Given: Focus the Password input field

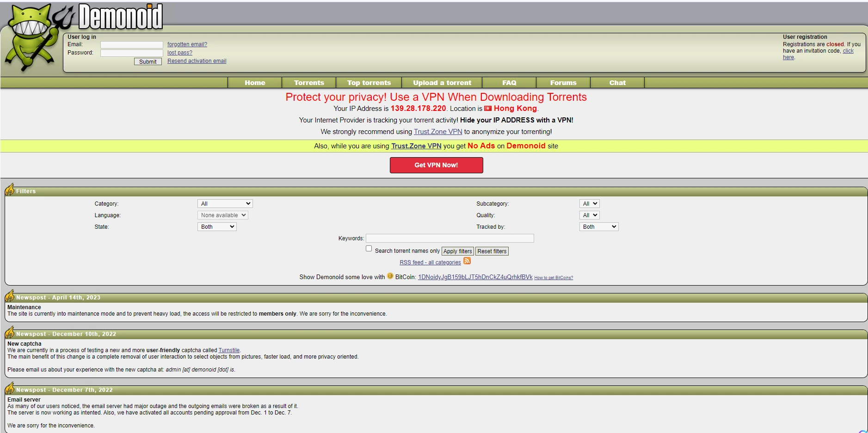Looking at the screenshot, I should (132, 53).
